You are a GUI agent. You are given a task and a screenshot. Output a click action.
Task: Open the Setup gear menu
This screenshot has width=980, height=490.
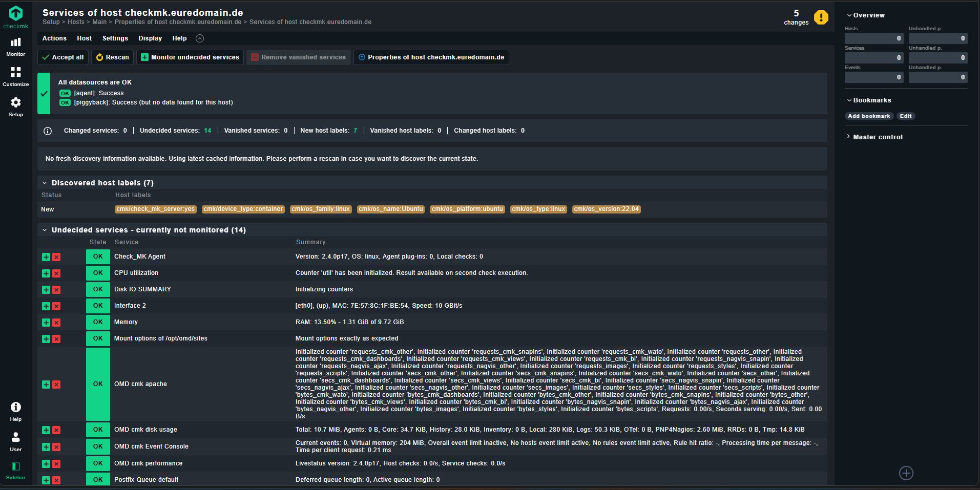pos(16,106)
